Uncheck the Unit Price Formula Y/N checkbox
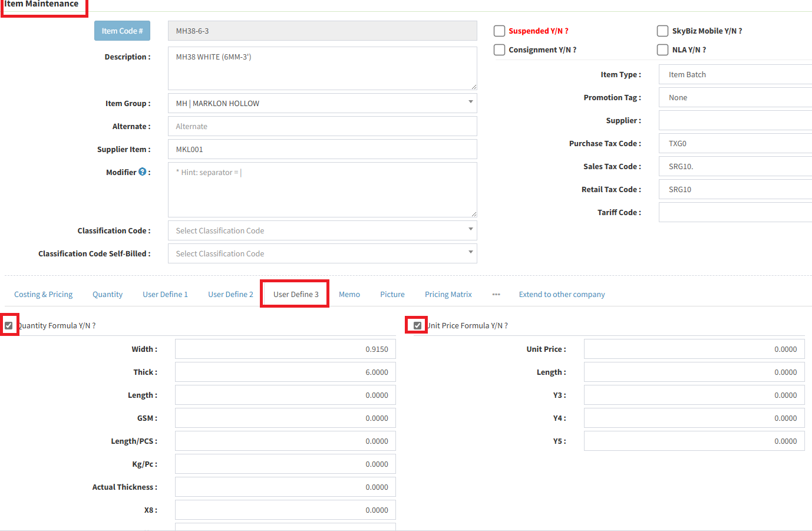 (417, 325)
